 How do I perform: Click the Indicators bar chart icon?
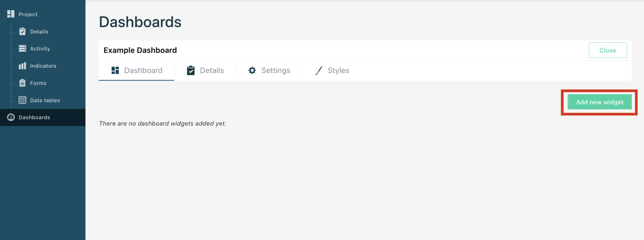22,66
